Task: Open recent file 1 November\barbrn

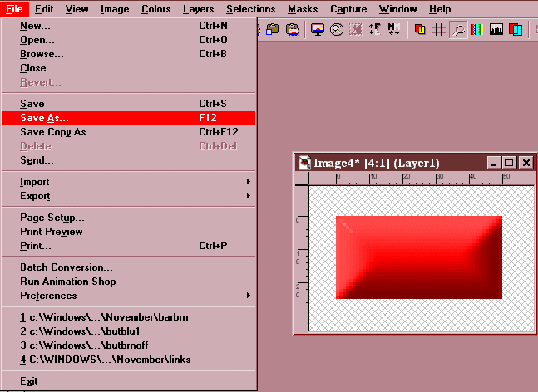Action: point(129,317)
